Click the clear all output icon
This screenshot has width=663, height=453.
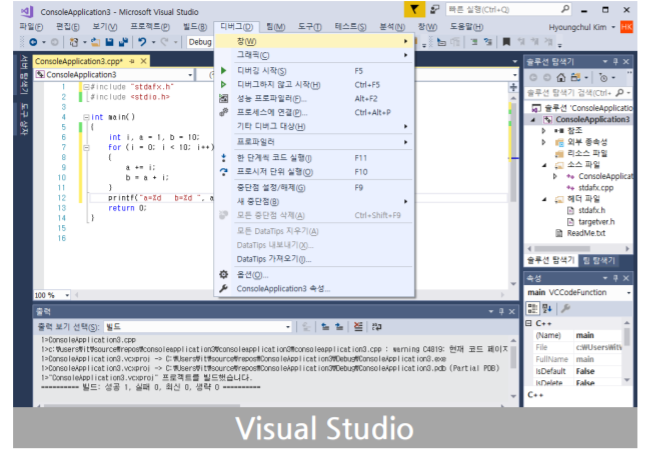(x=358, y=327)
